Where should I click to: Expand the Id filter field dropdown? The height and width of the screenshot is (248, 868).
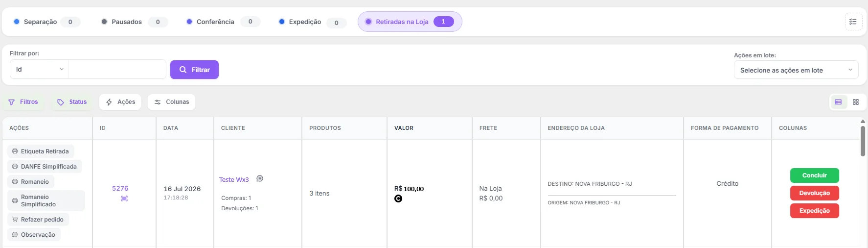point(40,69)
